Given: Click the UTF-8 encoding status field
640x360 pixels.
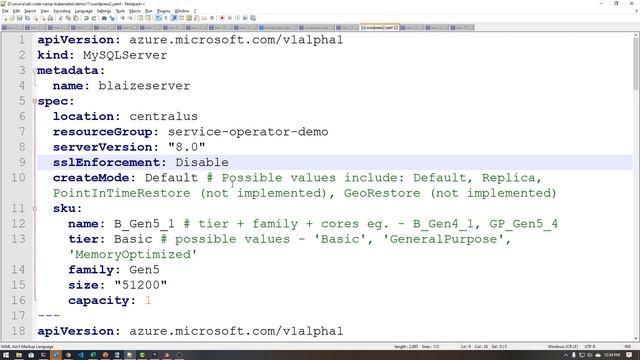Looking at the screenshot, I should pos(590,347).
